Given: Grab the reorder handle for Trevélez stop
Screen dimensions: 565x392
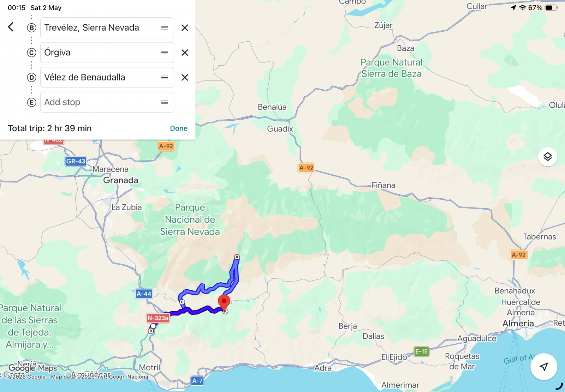Looking at the screenshot, I should [x=165, y=28].
